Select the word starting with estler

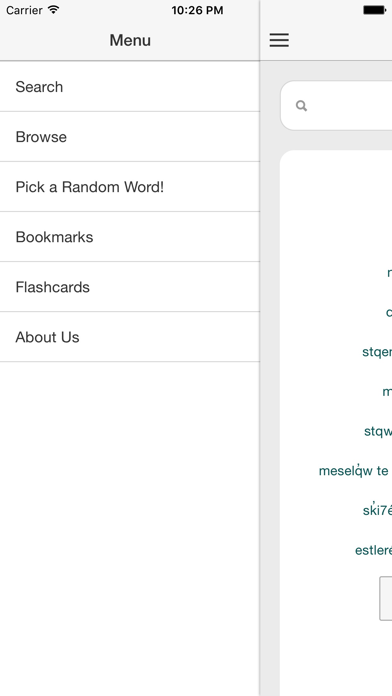pyautogui.click(x=373, y=550)
